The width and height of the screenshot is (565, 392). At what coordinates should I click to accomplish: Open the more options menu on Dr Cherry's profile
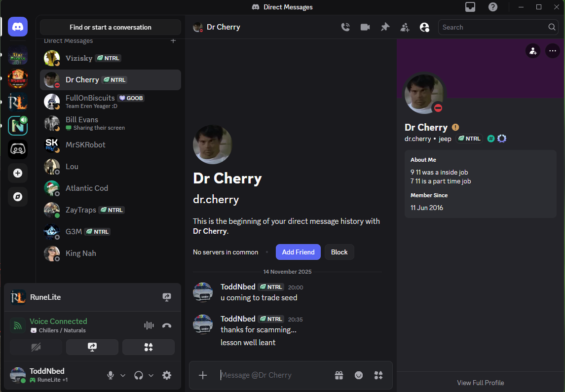[x=552, y=51]
